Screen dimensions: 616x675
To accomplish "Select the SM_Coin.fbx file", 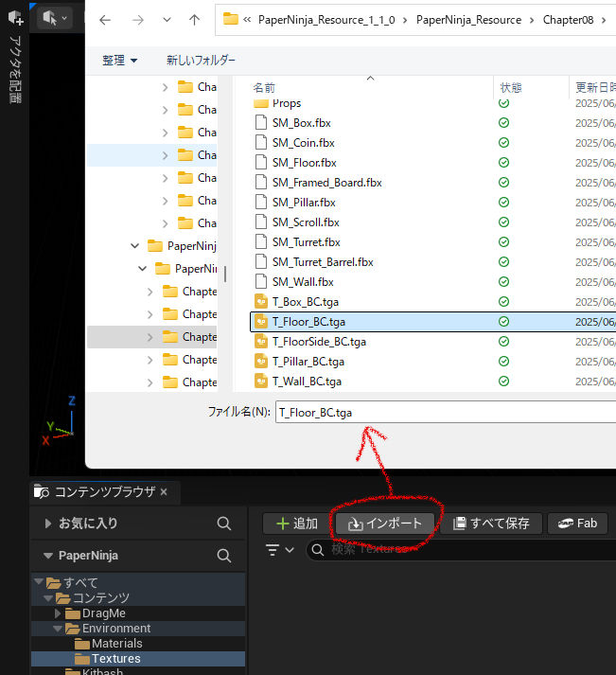I will click(x=303, y=143).
